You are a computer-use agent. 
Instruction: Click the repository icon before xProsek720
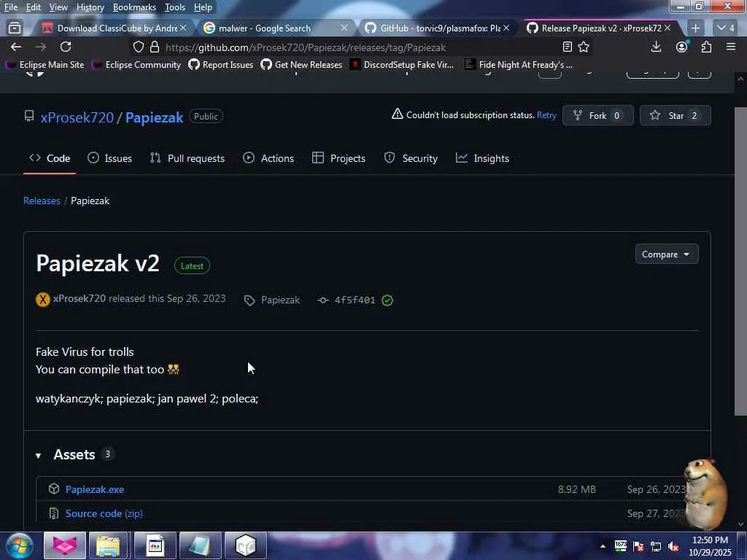pos(29,116)
